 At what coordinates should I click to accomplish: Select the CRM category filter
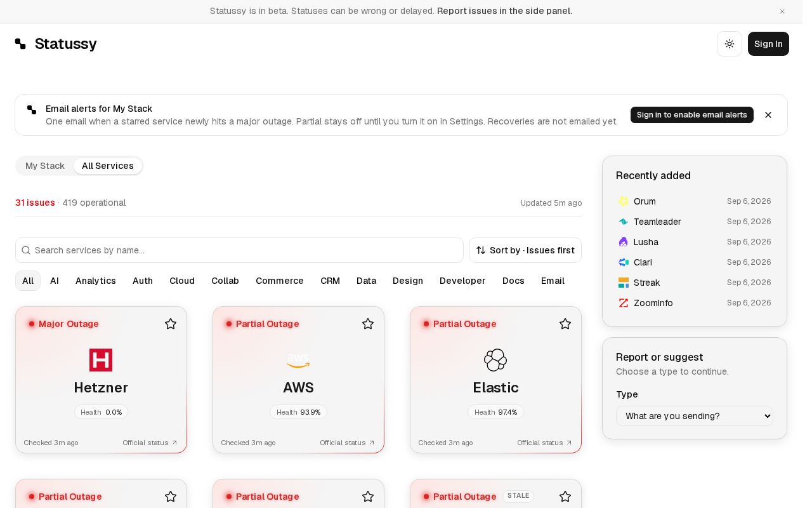[330, 281]
